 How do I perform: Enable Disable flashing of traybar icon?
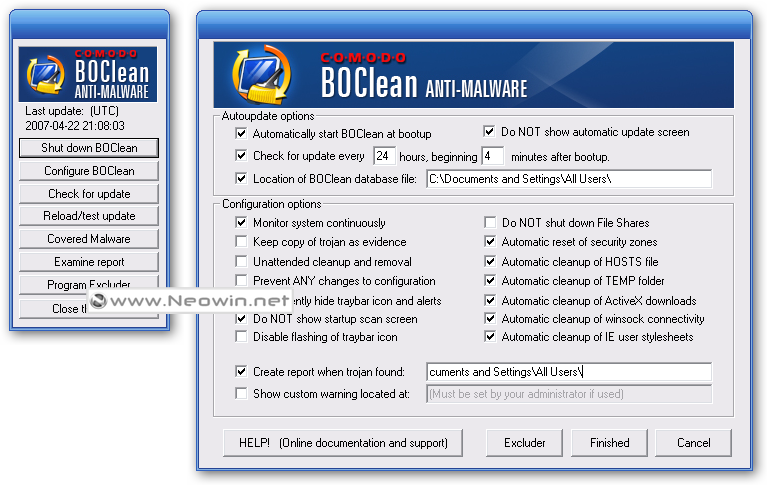[x=241, y=337]
